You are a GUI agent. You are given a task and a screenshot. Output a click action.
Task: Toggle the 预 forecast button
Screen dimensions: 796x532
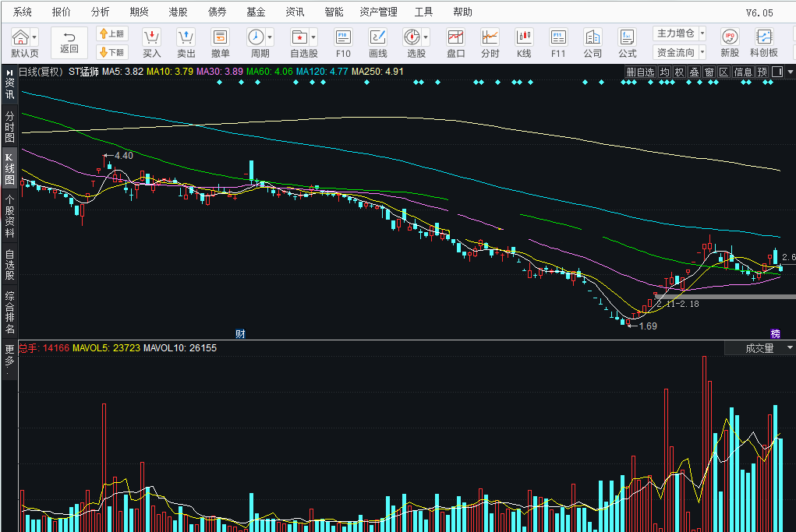762,72
